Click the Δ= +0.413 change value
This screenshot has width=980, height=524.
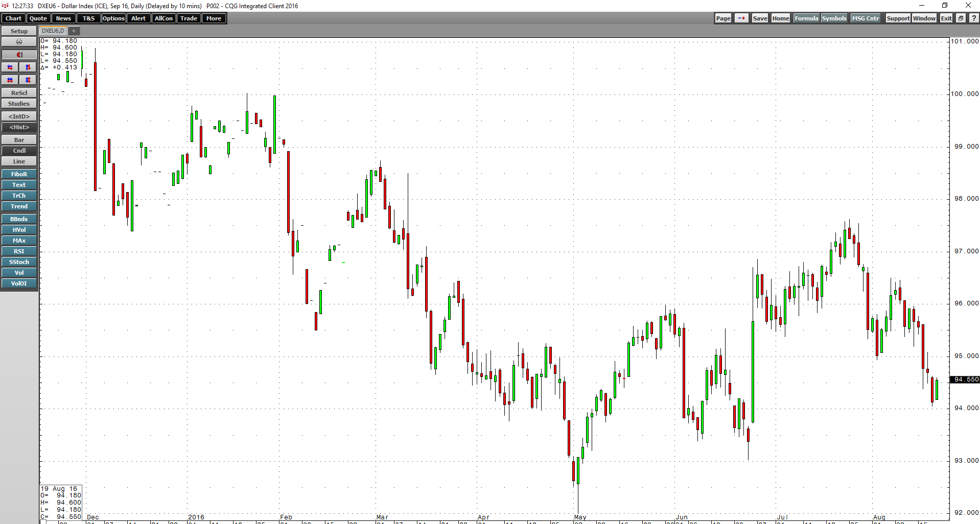pos(59,67)
